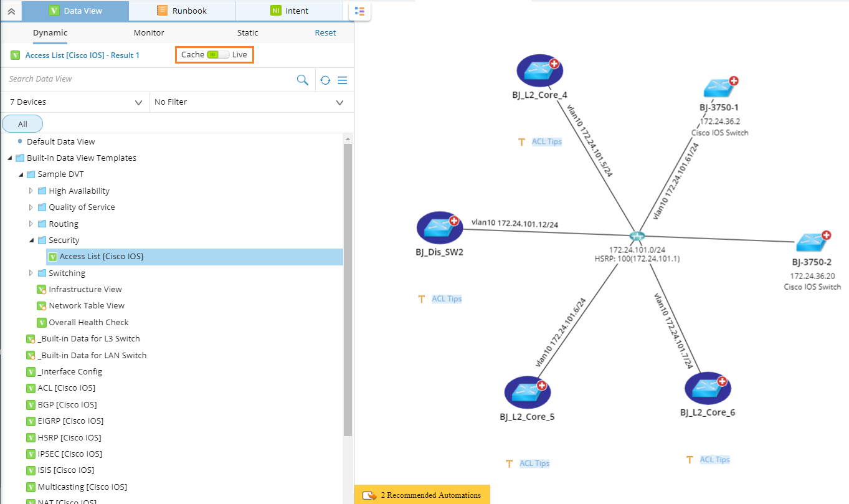
Task: Click the orange T icon beside ACL Tips under BJ_L2_Core_4
Action: 522,141
